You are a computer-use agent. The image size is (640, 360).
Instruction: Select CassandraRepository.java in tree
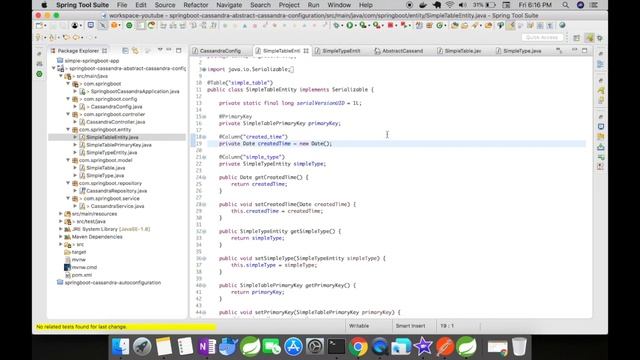116,191
